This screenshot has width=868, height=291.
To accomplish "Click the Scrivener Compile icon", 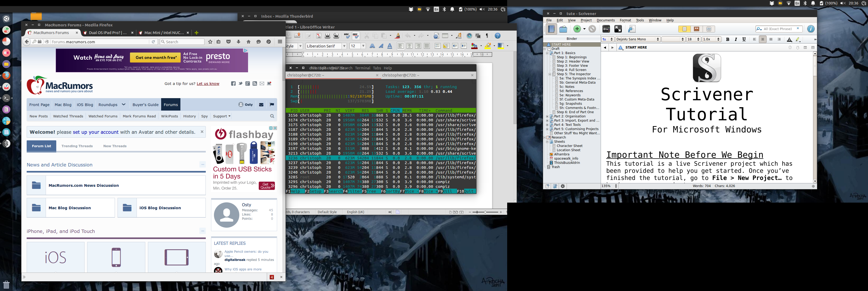I will click(632, 29).
